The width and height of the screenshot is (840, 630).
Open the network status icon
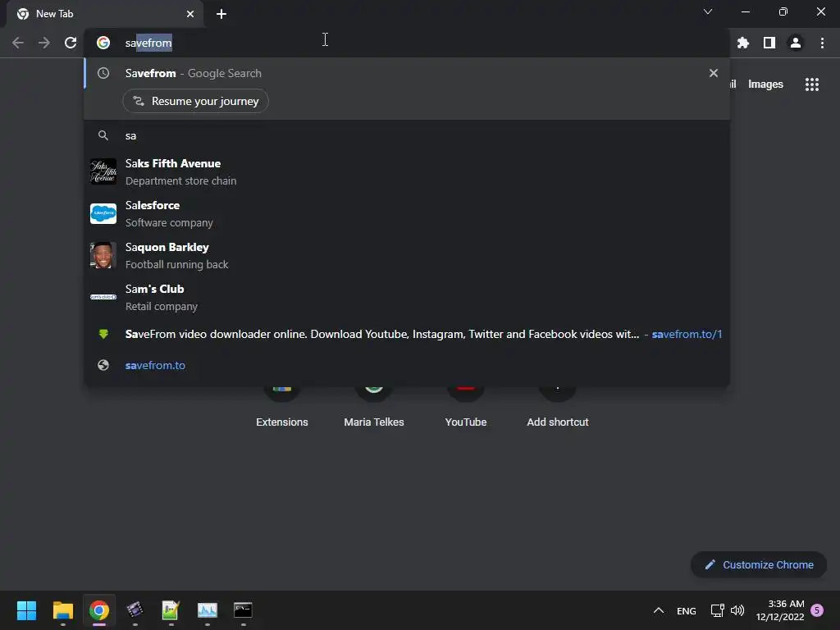[717, 610]
